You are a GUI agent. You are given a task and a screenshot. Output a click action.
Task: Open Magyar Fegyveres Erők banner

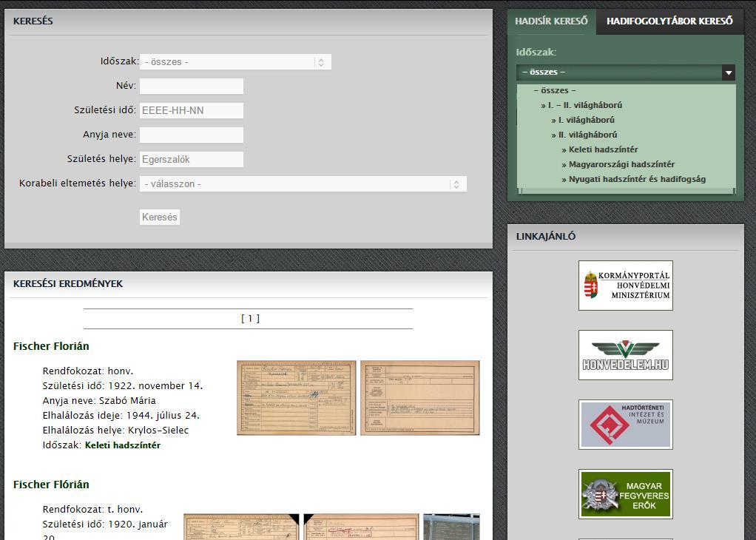tap(626, 494)
